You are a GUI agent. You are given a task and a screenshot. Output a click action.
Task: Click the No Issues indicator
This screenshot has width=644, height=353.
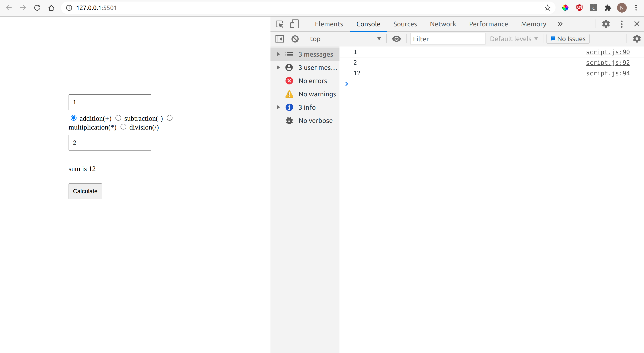coord(568,39)
